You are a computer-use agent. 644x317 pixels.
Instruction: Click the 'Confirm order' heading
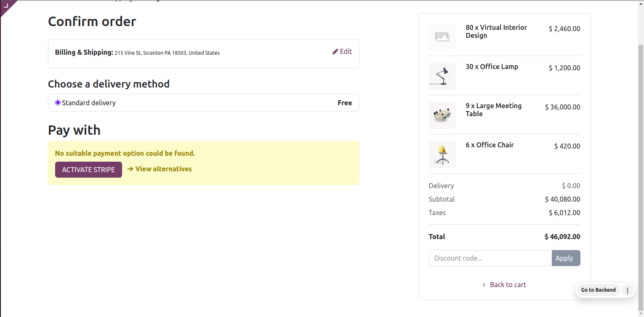[x=92, y=21]
